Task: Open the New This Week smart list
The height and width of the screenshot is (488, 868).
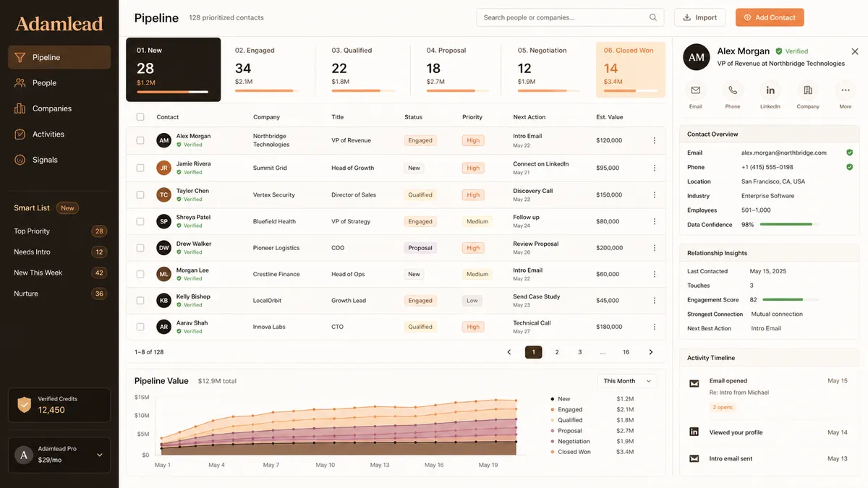Action: click(x=60, y=273)
